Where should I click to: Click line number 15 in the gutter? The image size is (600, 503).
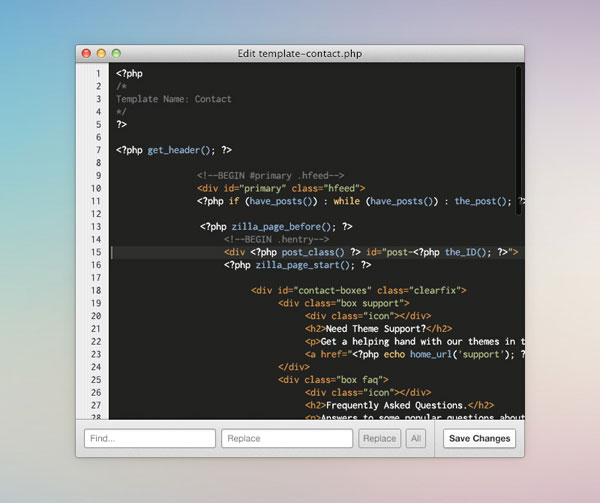coord(96,252)
